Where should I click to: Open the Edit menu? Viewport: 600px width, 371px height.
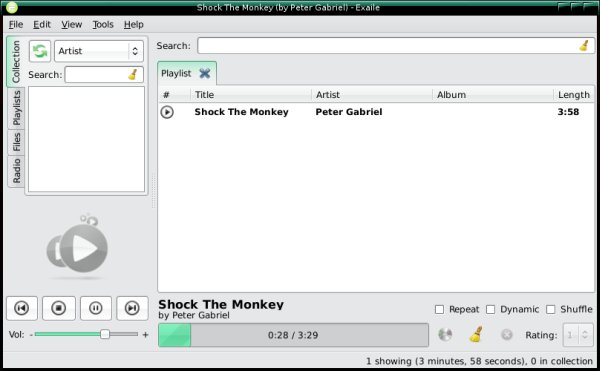click(x=42, y=24)
